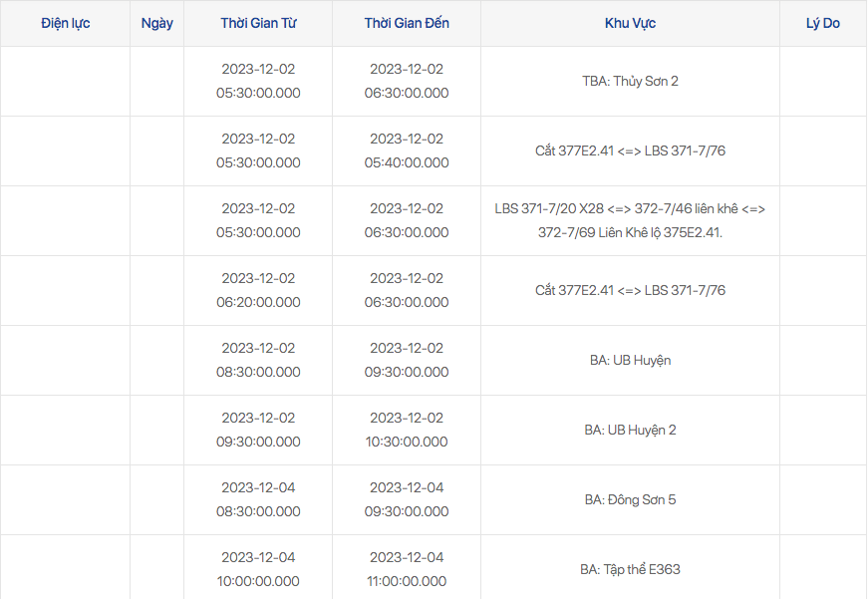
Task: Select the "LBS 371-7/20 X28" area cell
Action: pyautogui.click(x=630, y=220)
